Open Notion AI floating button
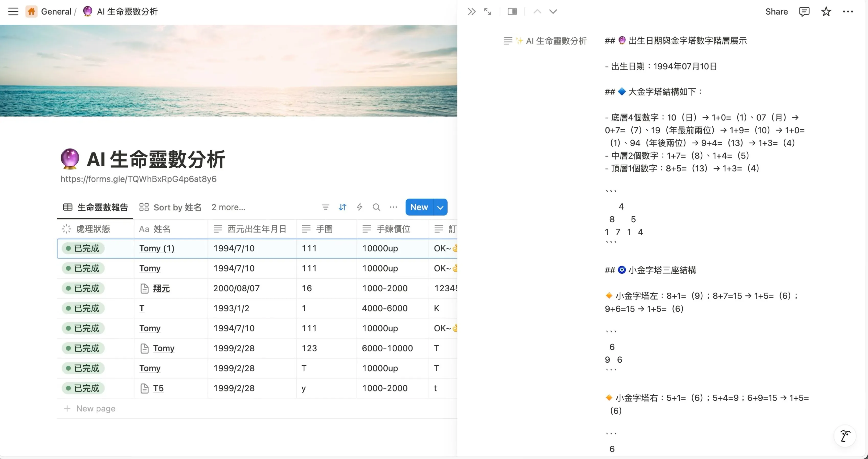 click(845, 436)
